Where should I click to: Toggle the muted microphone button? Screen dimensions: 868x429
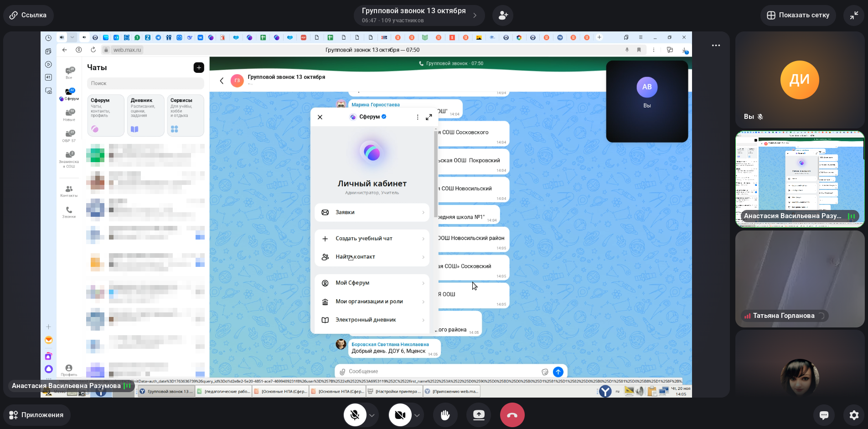coord(355,415)
